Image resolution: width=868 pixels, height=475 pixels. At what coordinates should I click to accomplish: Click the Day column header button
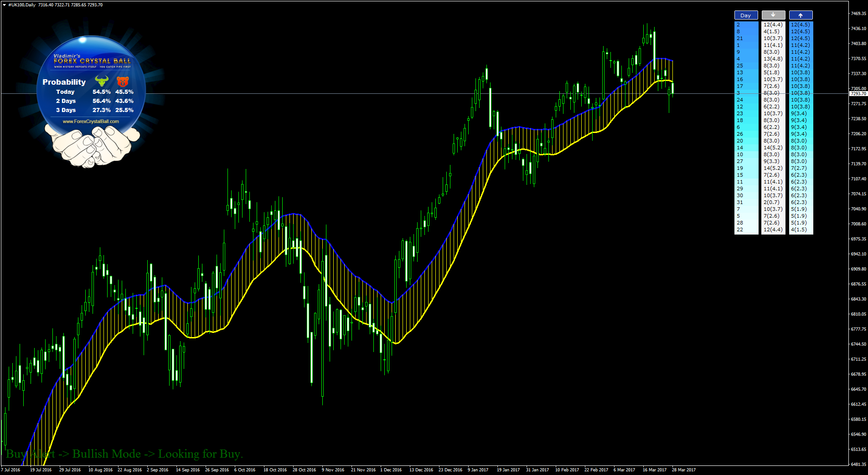coord(746,15)
